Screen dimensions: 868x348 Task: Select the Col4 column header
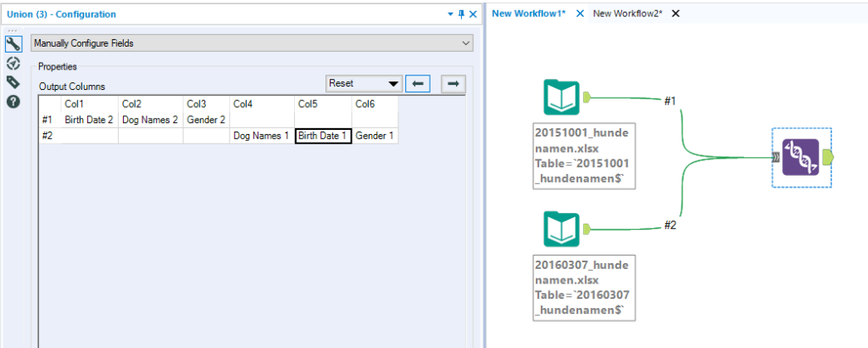click(x=262, y=104)
